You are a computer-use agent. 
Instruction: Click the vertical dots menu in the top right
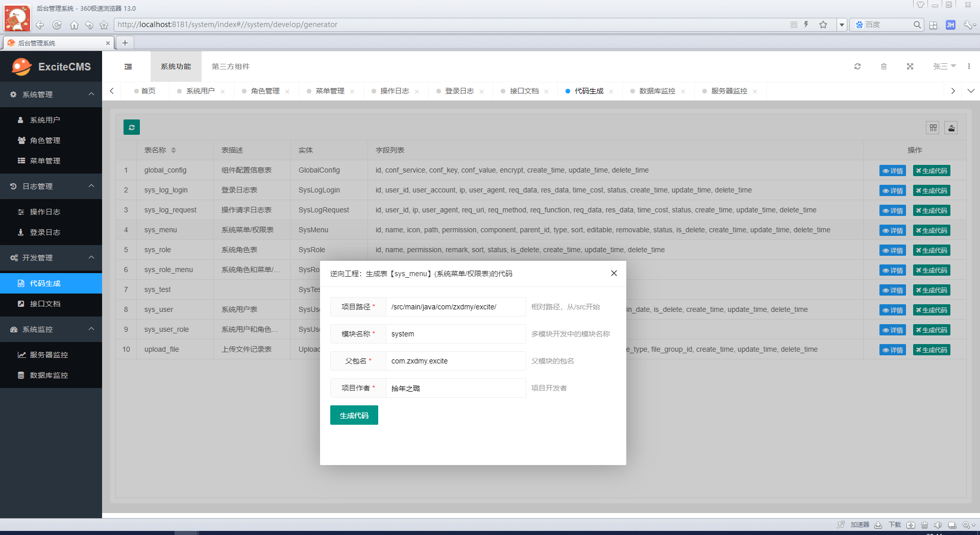click(969, 66)
